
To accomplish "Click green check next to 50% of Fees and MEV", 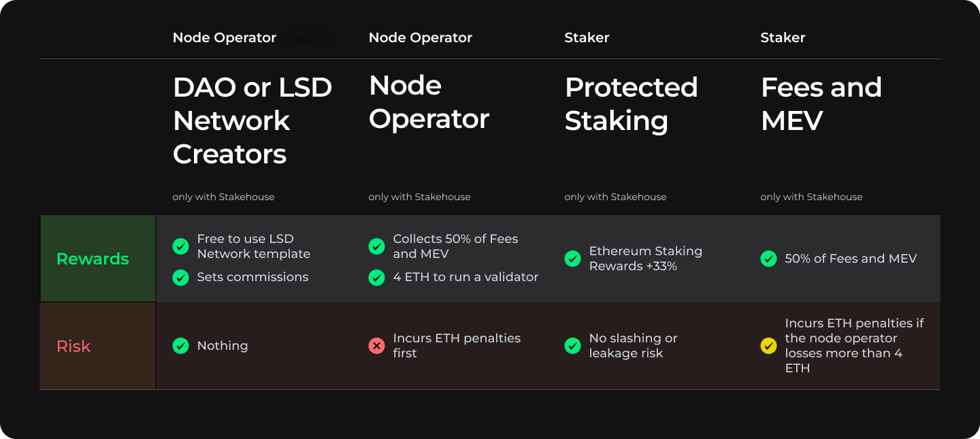I will 768,259.
